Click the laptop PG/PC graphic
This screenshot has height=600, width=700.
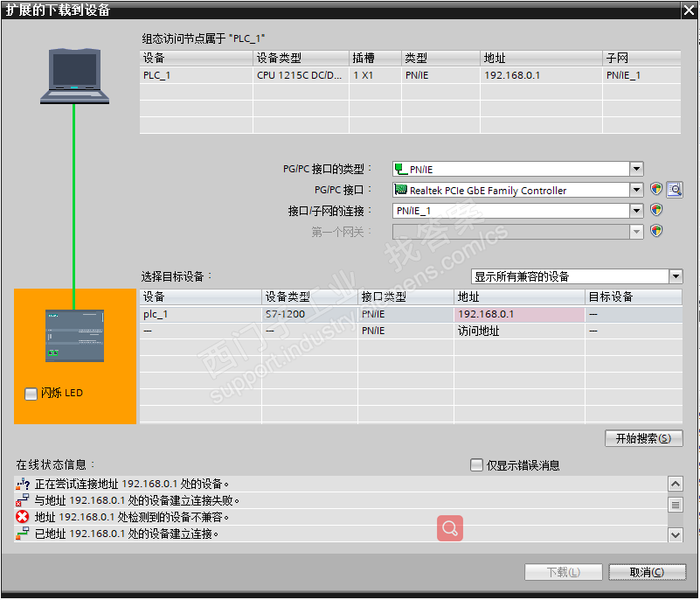[x=74, y=76]
